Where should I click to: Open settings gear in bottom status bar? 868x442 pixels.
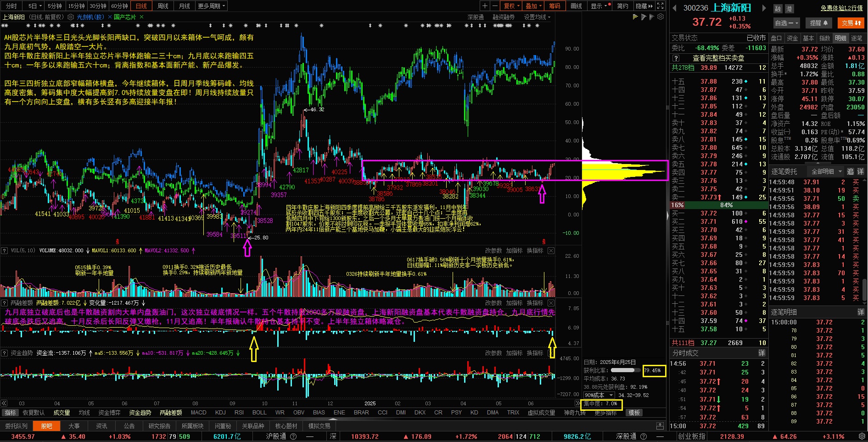click(x=862, y=436)
